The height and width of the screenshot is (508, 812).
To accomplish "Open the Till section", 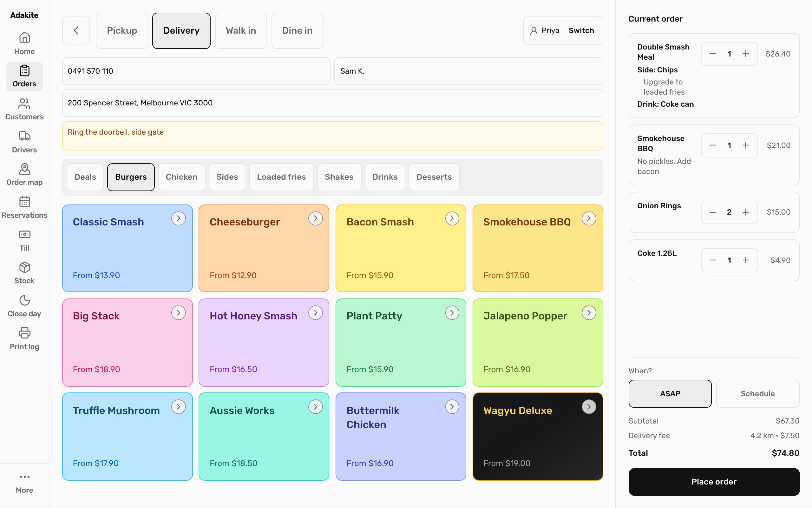I will [24, 241].
